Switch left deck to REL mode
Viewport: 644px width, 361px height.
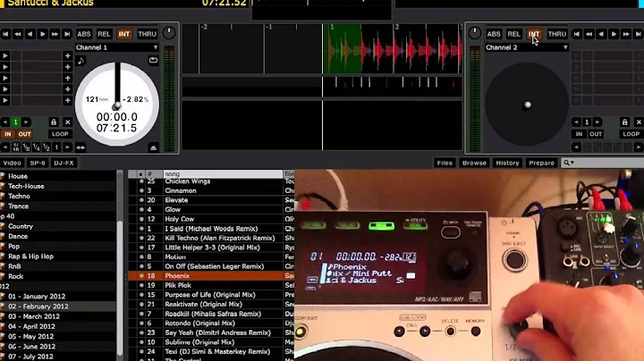tap(104, 34)
